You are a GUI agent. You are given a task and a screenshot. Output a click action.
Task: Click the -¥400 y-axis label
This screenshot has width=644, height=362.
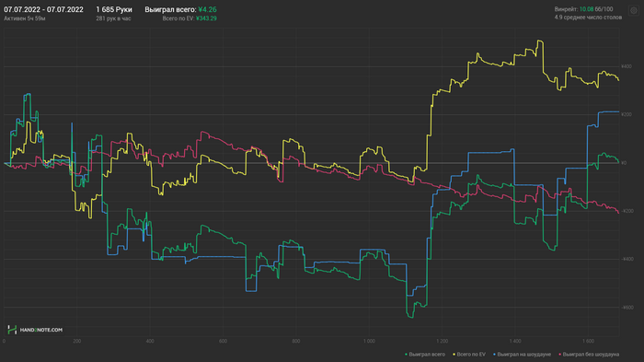click(x=627, y=259)
